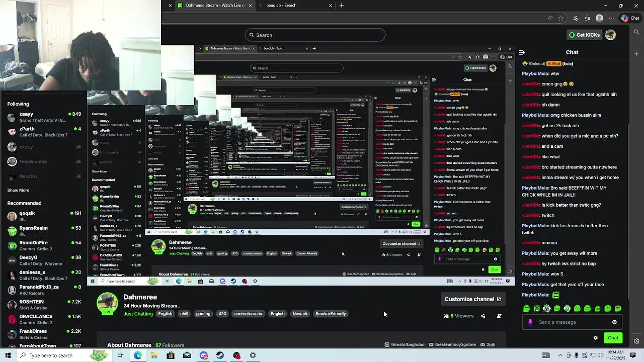Click the purple icon in chat input
This screenshot has height=362, width=644.
530,322
